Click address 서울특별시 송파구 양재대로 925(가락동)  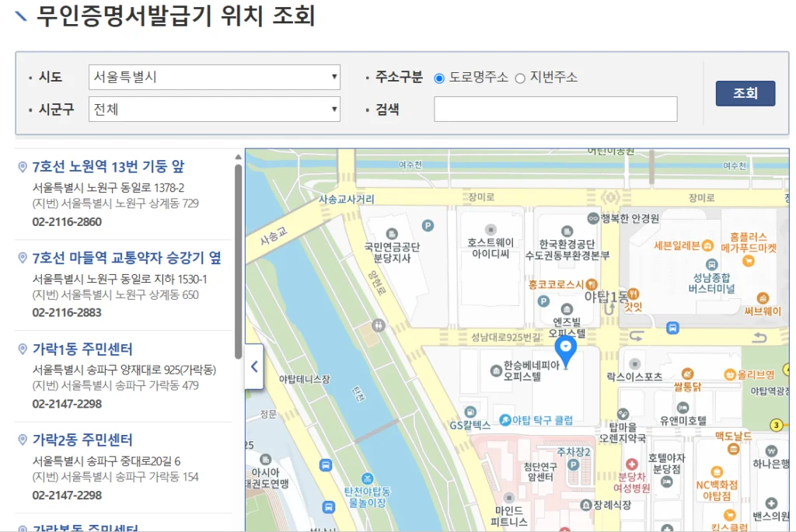(124, 370)
